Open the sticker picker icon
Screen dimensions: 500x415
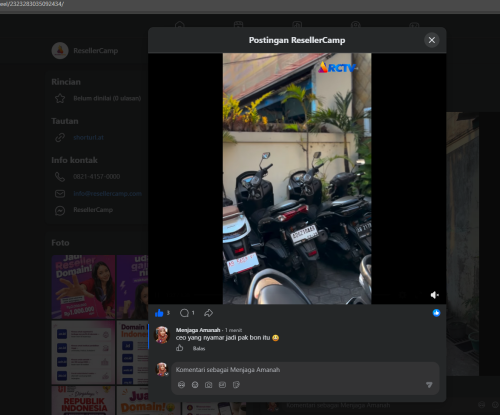(x=236, y=385)
